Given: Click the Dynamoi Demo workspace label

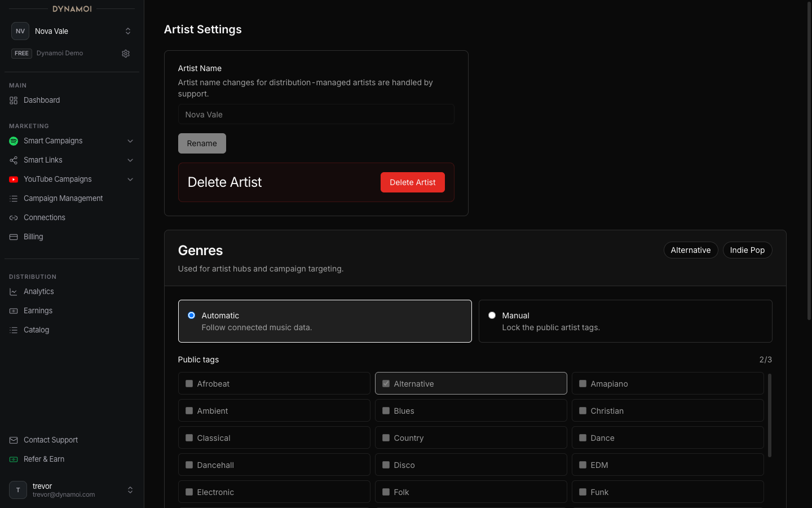Looking at the screenshot, I should point(60,53).
